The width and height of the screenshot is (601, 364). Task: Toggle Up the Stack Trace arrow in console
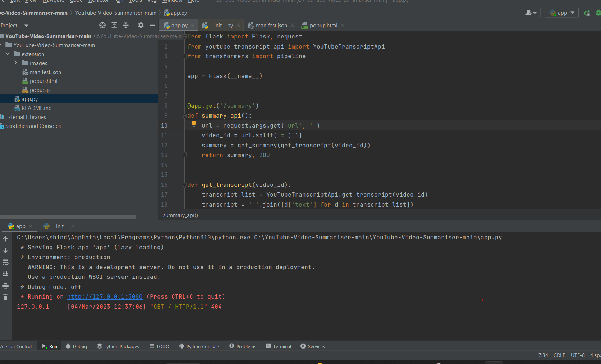(5, 238)
